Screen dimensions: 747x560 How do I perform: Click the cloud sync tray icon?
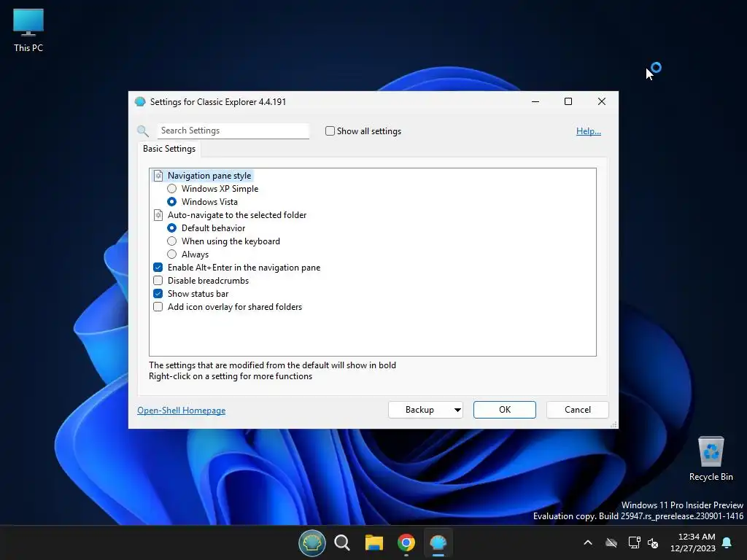pyautogui.click(x=611, y=542)
